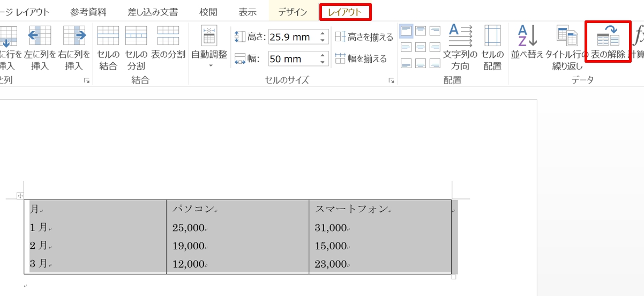Toggle Repeat Header Rows (タイトル行の繰り返し)
This screenshot has height=296, width=644.
coord(567,48)
